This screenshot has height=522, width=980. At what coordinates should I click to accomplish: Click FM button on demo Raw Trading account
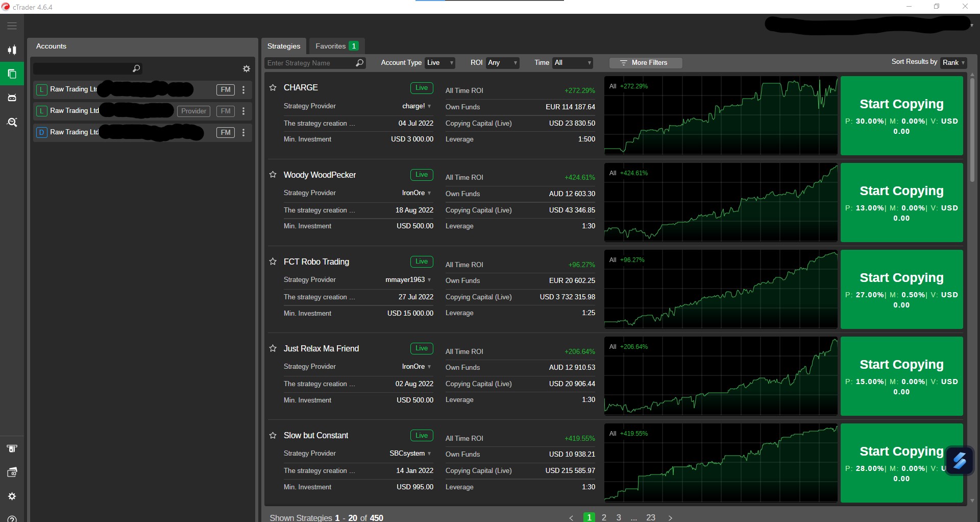point(226,133)
